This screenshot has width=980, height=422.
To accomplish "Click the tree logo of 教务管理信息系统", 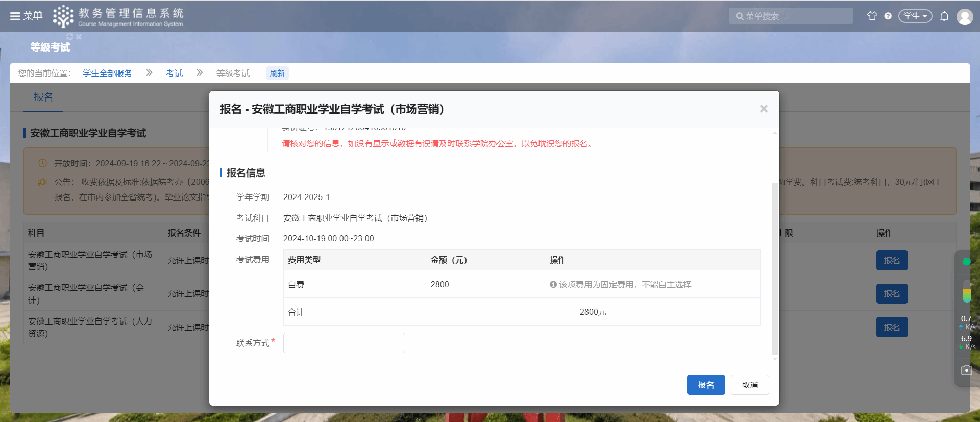I will click(63, 16).
